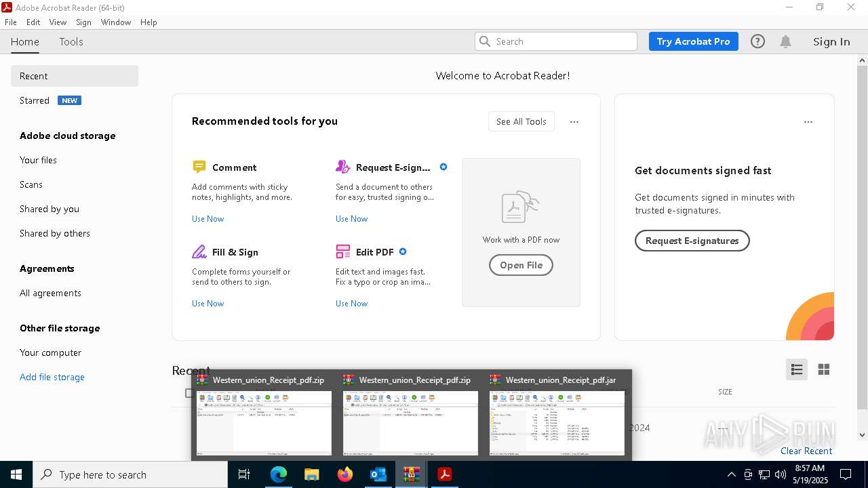Open Outlook from the taskbar
This screenshot has width=868, height=488.
(378, 474)
